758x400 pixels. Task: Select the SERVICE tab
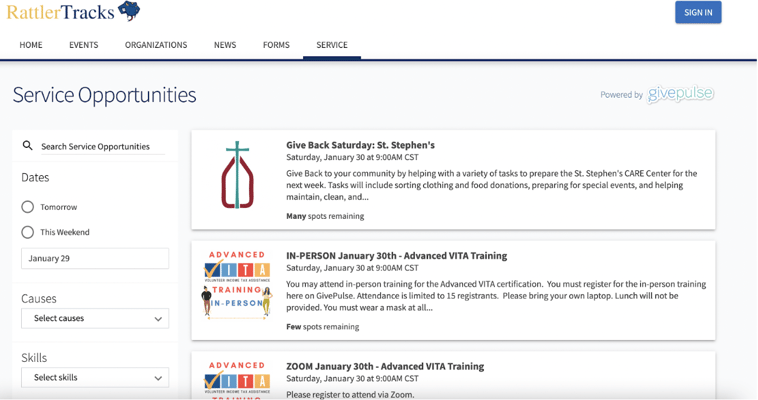tap(332, 45)
